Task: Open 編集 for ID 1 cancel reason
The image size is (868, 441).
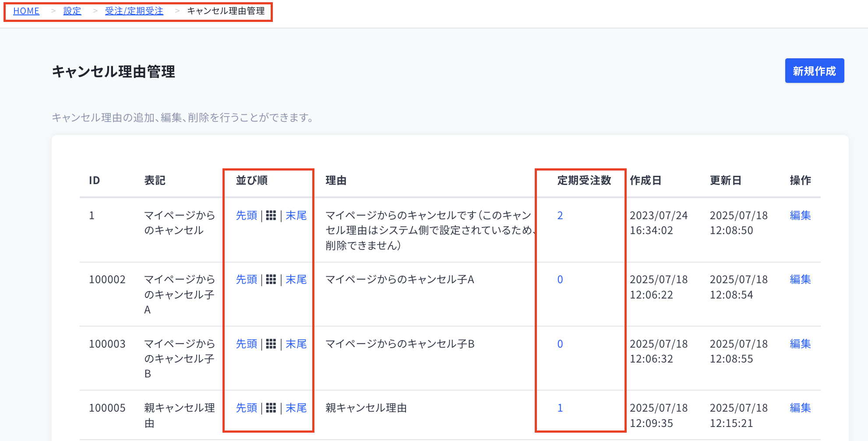Action: [800, 216]
